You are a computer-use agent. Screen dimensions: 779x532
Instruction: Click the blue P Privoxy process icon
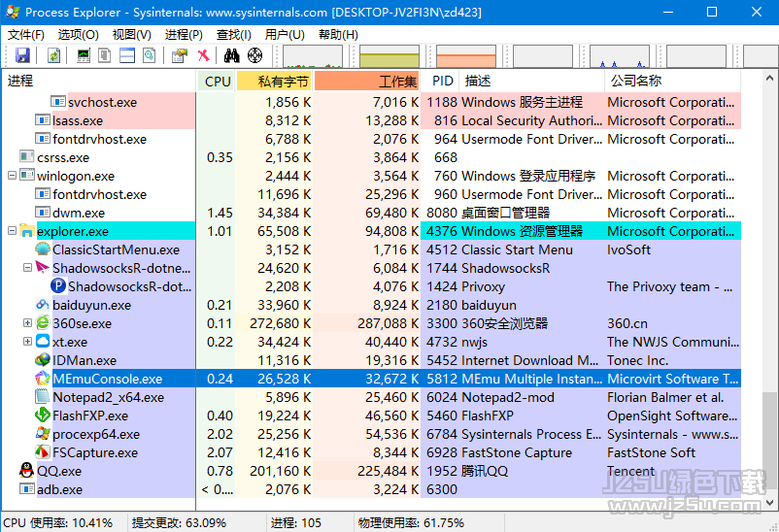pyautogui.click(x=58, y=286)
